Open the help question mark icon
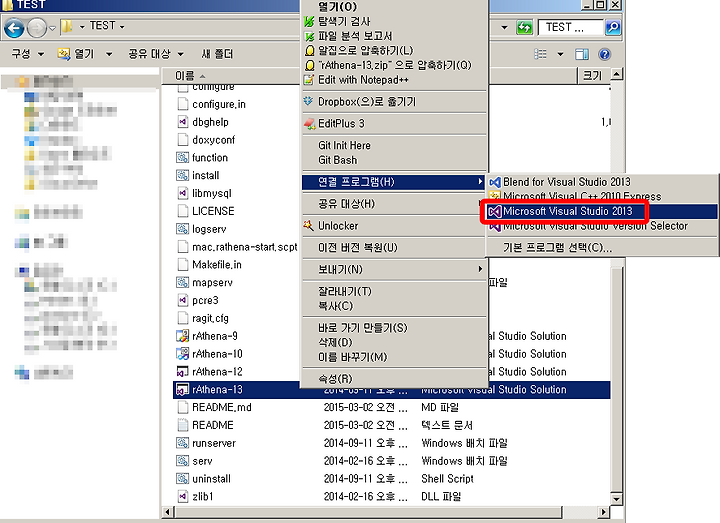 click(605, 54)
